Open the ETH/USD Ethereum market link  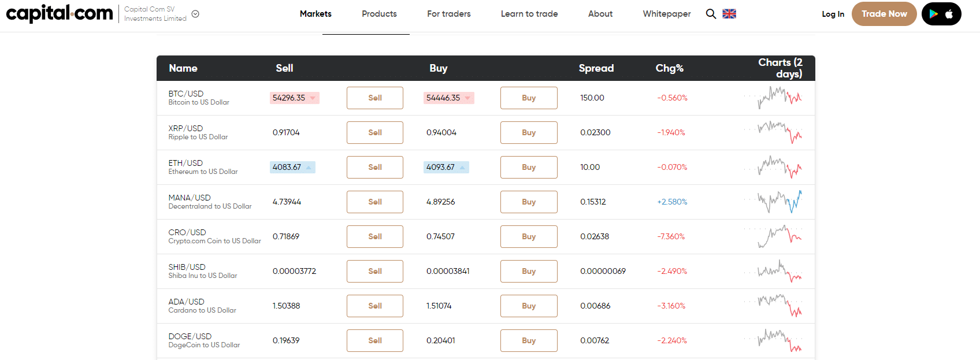[203, 167]
